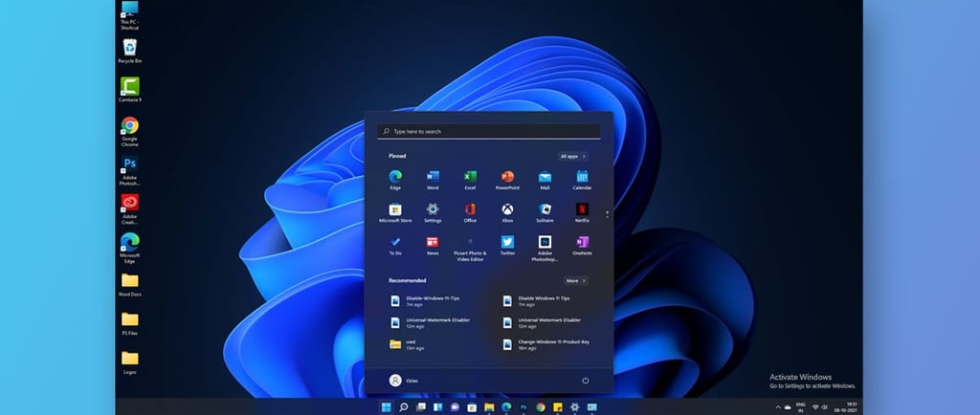Click the All apps button

tap(573, 156)
